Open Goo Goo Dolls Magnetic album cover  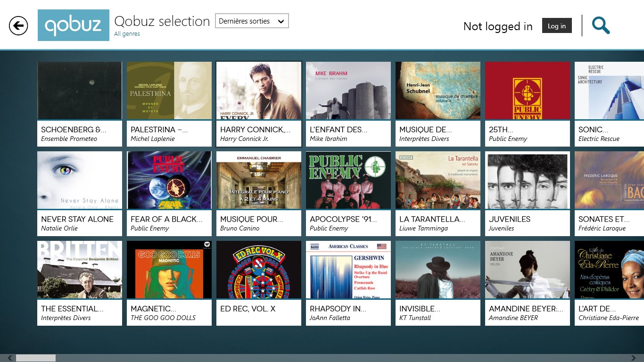pyautogui.click(x=169, y=270)
